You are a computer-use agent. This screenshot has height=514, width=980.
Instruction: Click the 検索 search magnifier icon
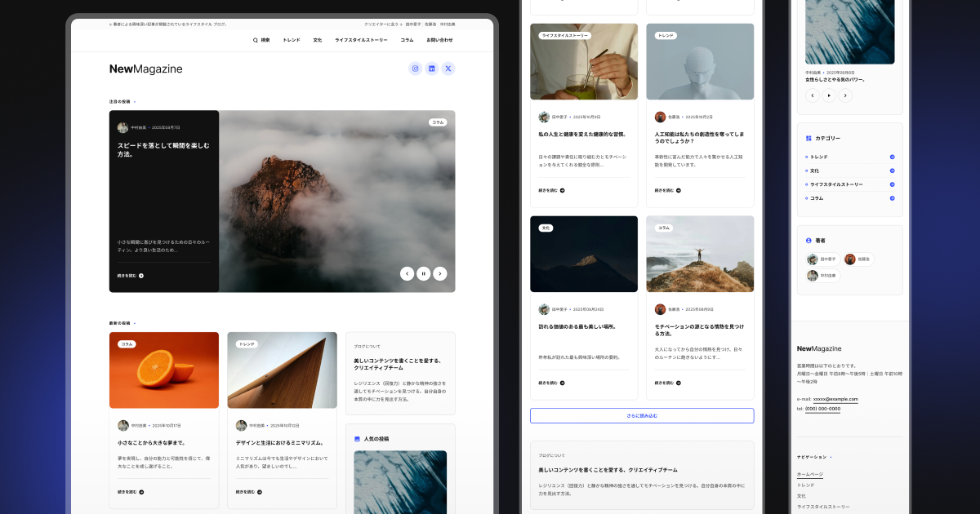tap(255, 39)
